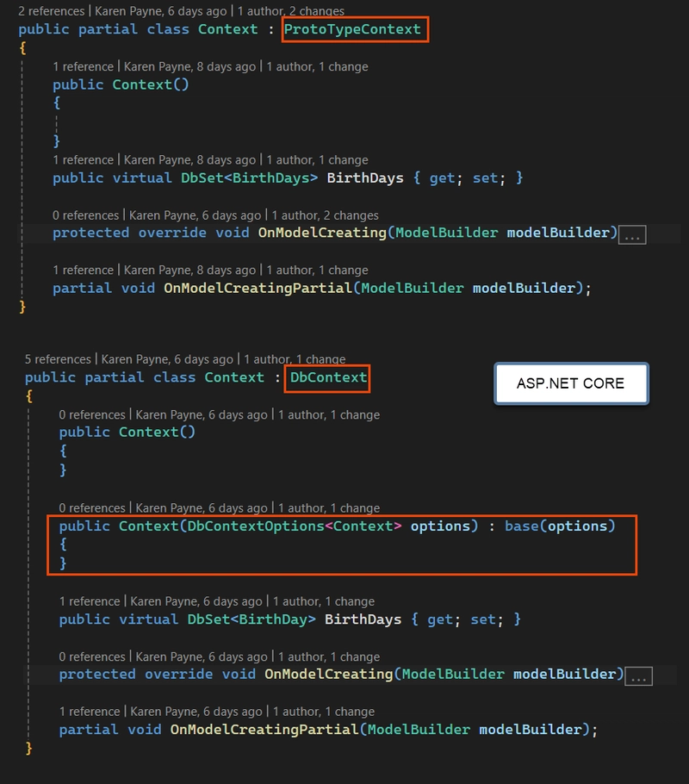689x784 pixels.
Task: Click the ProtoTypeContext base type name
Action: pos(352,29)
